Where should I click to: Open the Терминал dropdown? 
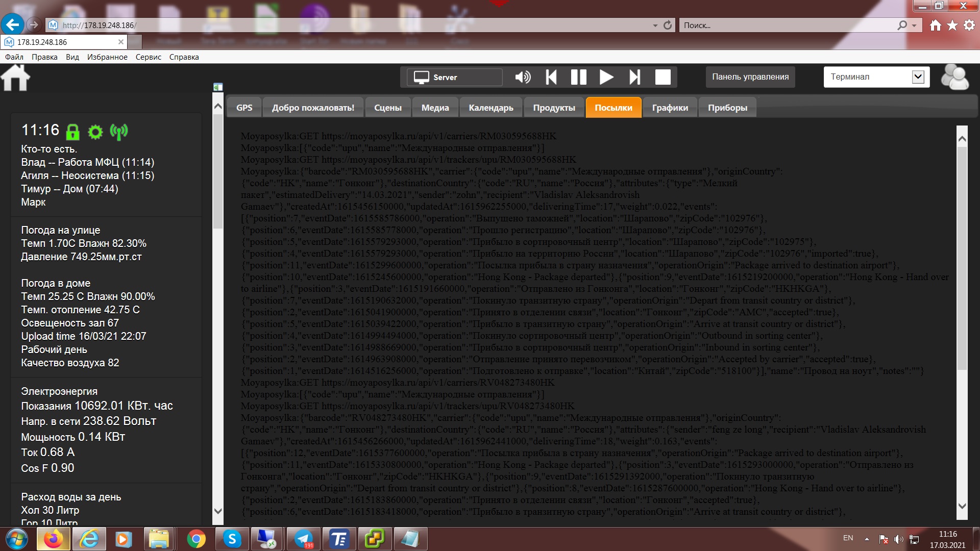[x=918, y=77]
